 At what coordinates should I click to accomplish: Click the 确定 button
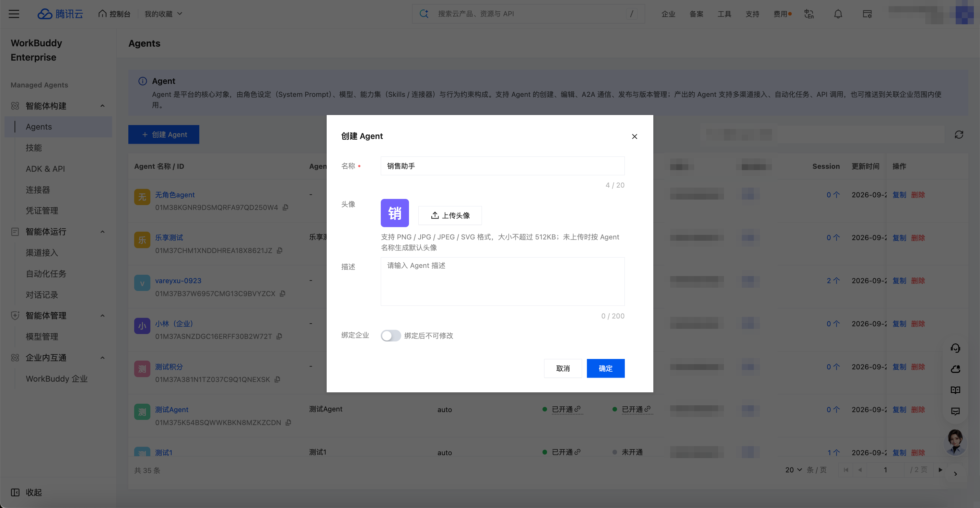pos(606,368)
